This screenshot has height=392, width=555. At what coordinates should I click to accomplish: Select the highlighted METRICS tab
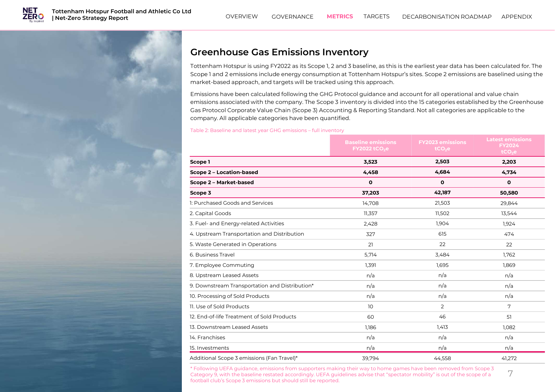340,16
